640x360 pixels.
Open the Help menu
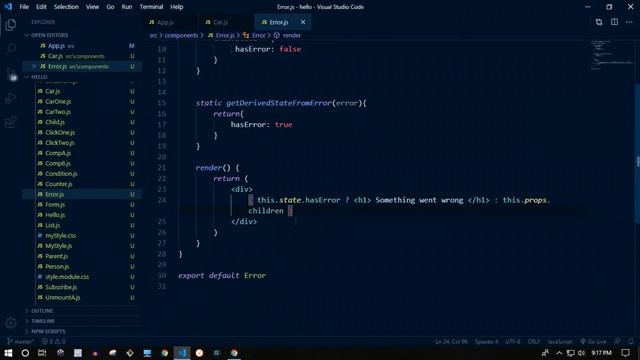tap(176, 7)
